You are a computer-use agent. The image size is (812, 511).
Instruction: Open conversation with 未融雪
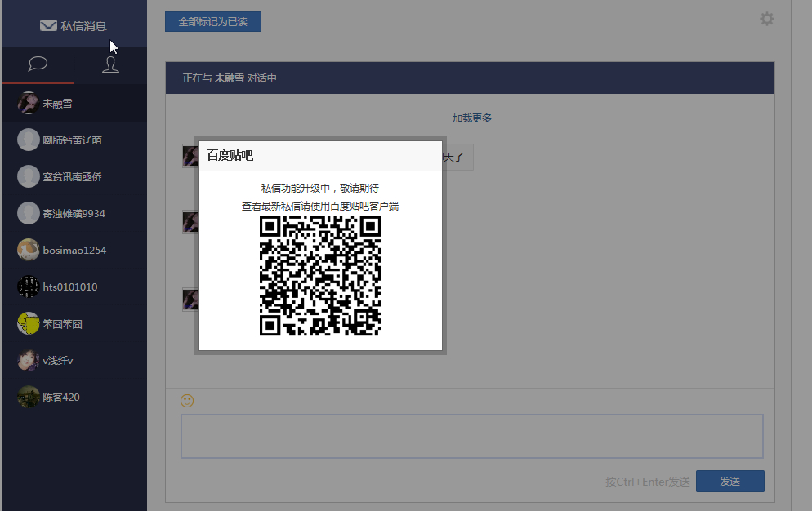(x=74, y=104)
